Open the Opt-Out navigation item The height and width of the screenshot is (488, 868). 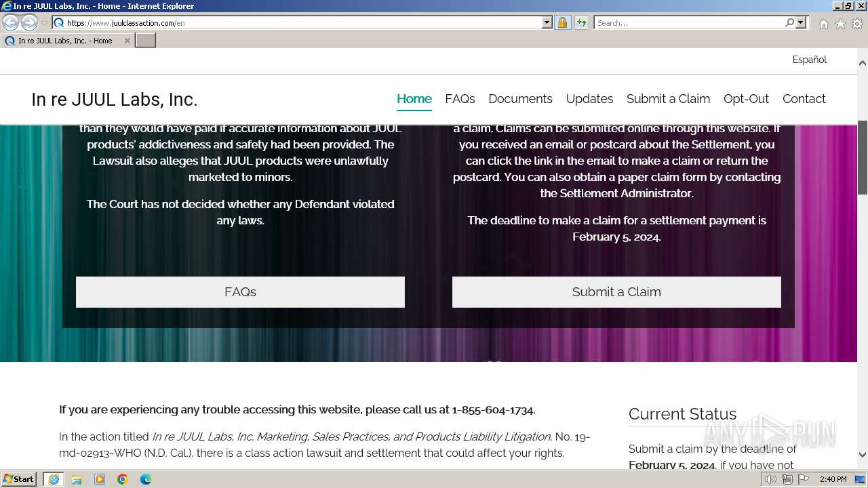746,99
